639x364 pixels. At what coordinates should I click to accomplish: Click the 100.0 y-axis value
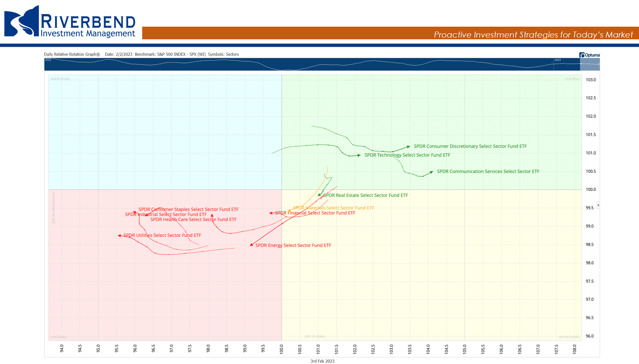[591, 190]
